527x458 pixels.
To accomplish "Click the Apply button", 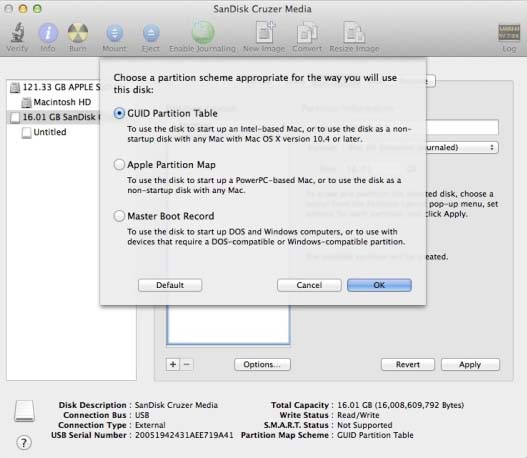I will [470, 365].
